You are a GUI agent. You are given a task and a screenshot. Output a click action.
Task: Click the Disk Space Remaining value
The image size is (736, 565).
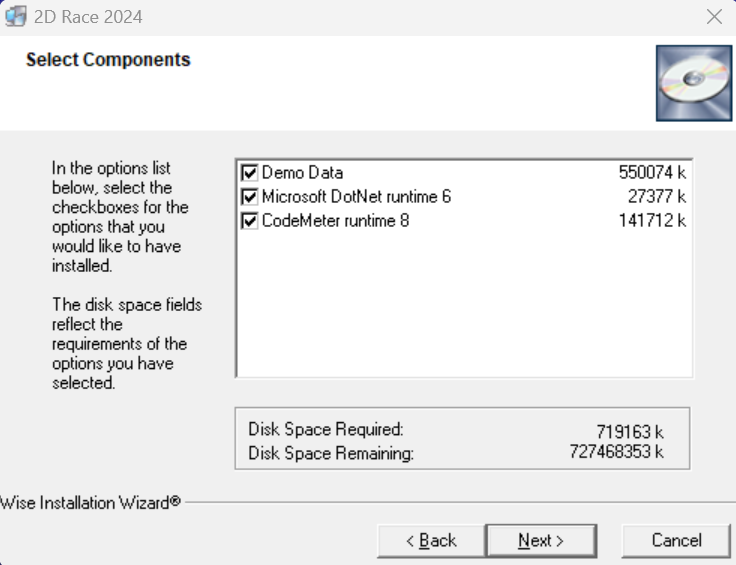coord(616,452)
